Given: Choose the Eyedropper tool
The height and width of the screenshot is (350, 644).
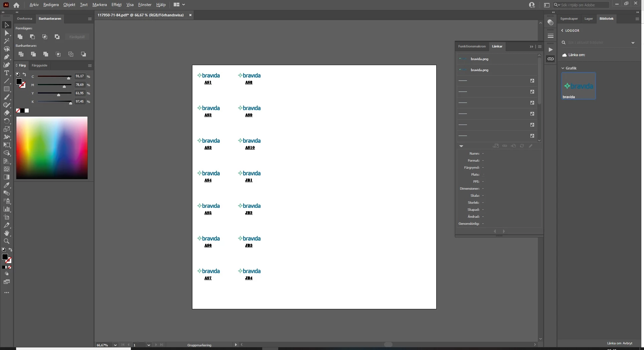Looking at the screenshot, I should [x=6, y=185].
